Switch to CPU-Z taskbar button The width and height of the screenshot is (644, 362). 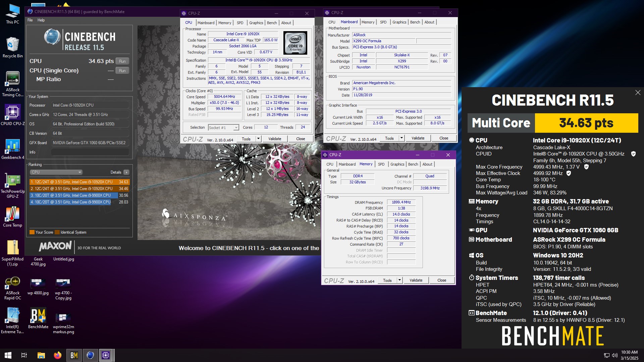(106, 355)
